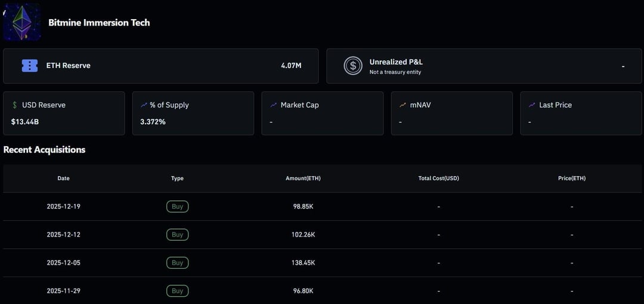
Task: Click the Market Cap trend icon
Action: pyautogui.click(x=273, y=105)
